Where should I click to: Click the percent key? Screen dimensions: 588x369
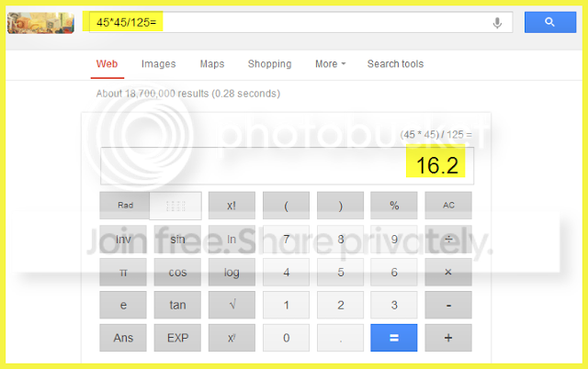pos(394,206)
